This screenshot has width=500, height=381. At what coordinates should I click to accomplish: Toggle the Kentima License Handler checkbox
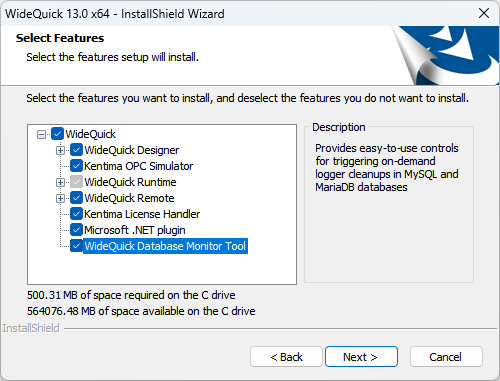click(x=77, y=214)
